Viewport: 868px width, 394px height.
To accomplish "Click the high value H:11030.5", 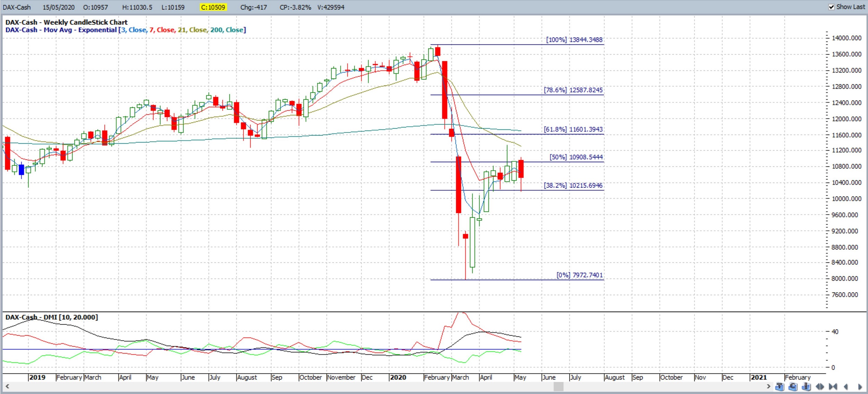I will [x=137, y=7].
